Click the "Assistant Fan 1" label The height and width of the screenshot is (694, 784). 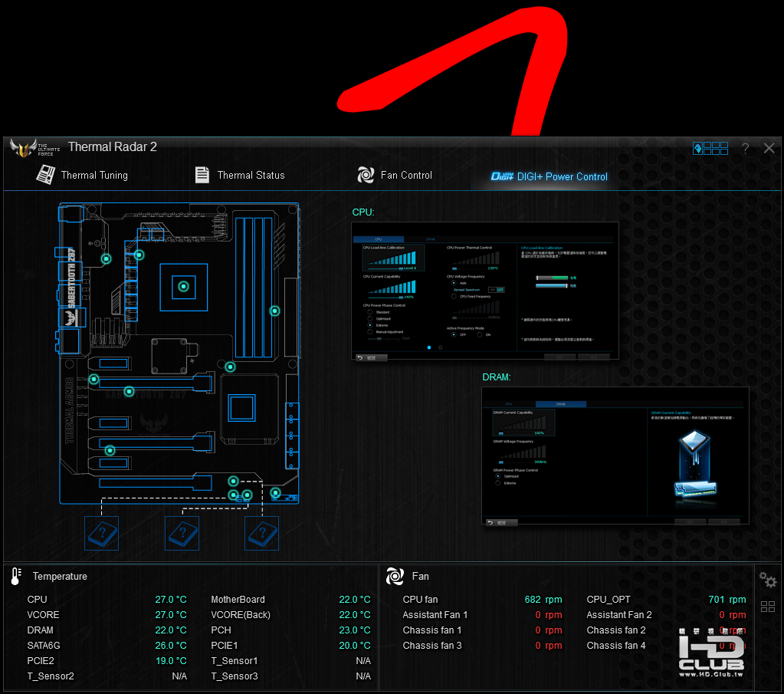pyautogui.click(x=435, y=615)
